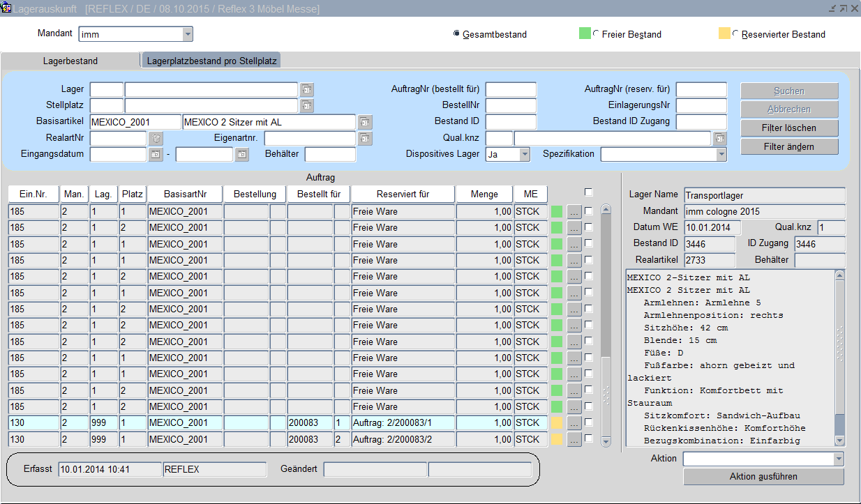Open lookup icon next to Lager field
The width and height of the screenshot is (861, 504).
tap(307, 89)
